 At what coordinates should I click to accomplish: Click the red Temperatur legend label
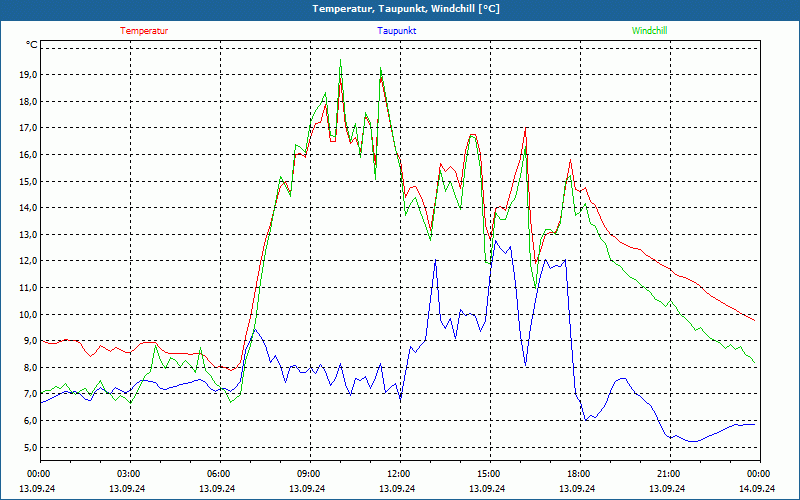pyautogui.click(x=144, y=31)
